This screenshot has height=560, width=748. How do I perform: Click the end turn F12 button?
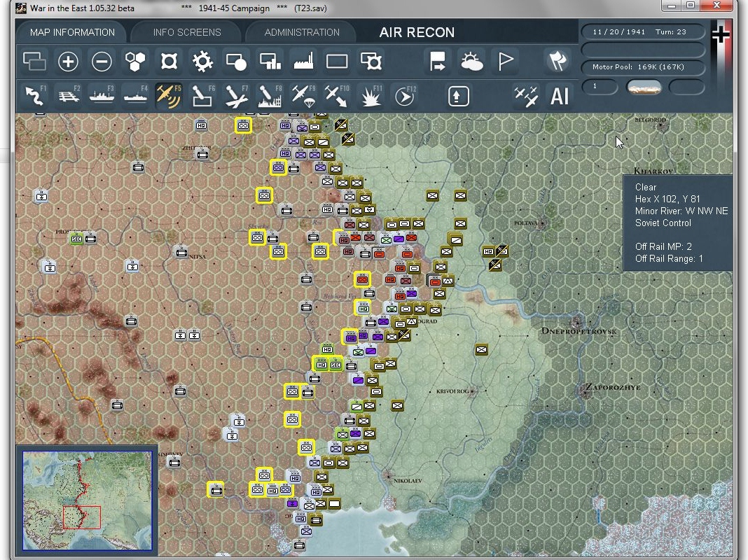coord(405,95)
